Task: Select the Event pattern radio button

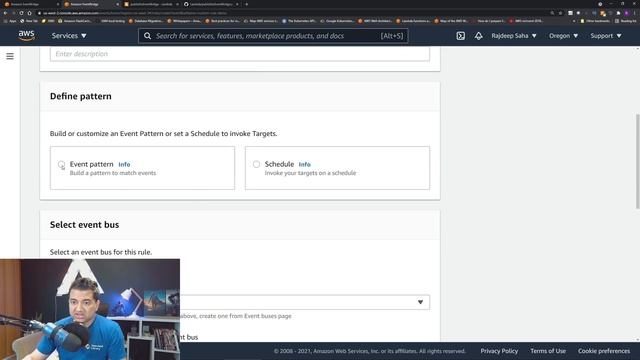Action: (x=61, y=164)
